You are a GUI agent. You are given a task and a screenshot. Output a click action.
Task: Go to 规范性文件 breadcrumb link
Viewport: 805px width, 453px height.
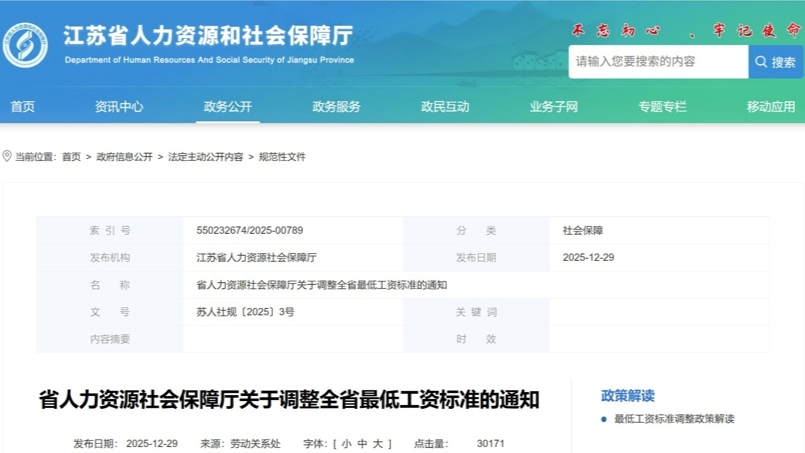pos(282,157)
